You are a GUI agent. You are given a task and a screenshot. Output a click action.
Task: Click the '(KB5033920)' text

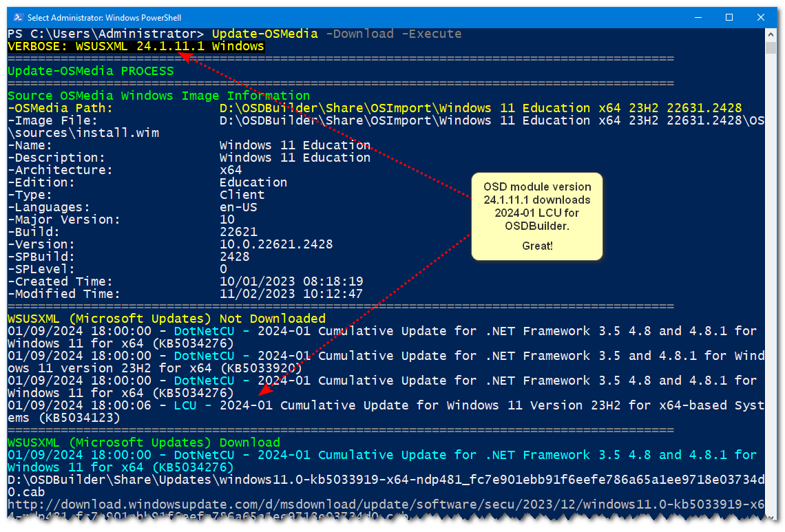[x=261, y=368]
